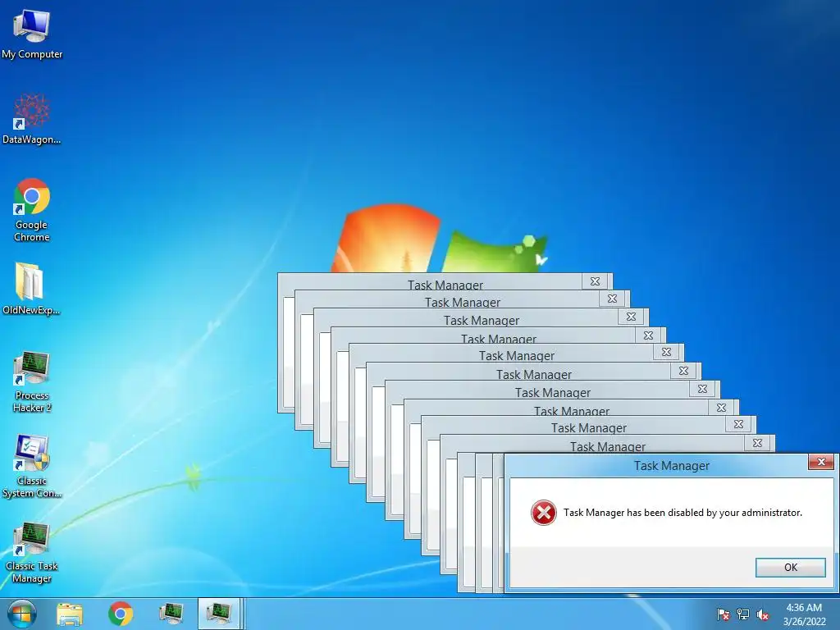The height and width of the screenshot is (630, 840).
Task: Select the Google Chrome desktop shortcut
Action: [x=32, y=210]
